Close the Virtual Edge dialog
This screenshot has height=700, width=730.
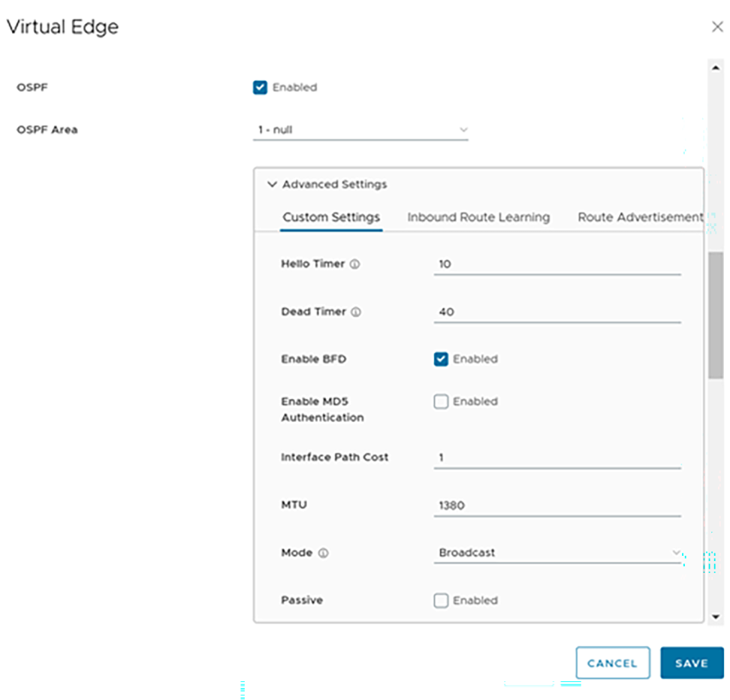pos(717,26)
